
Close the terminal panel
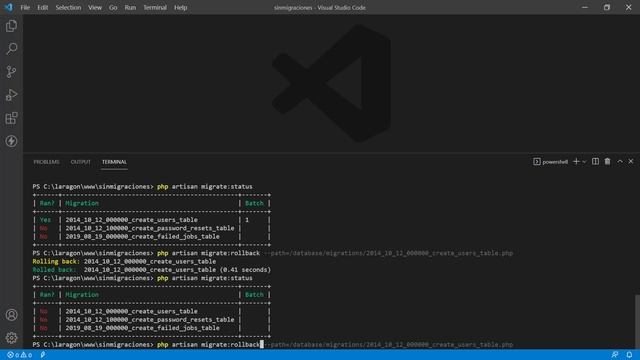tap(631, 162)
